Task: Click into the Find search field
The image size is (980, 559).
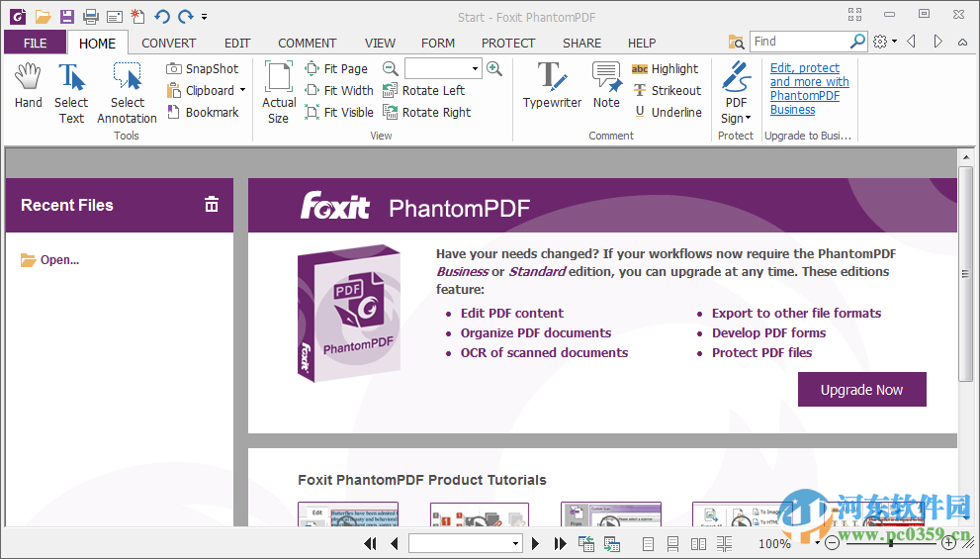Action: pyautogui.click(x=800, y=42)
